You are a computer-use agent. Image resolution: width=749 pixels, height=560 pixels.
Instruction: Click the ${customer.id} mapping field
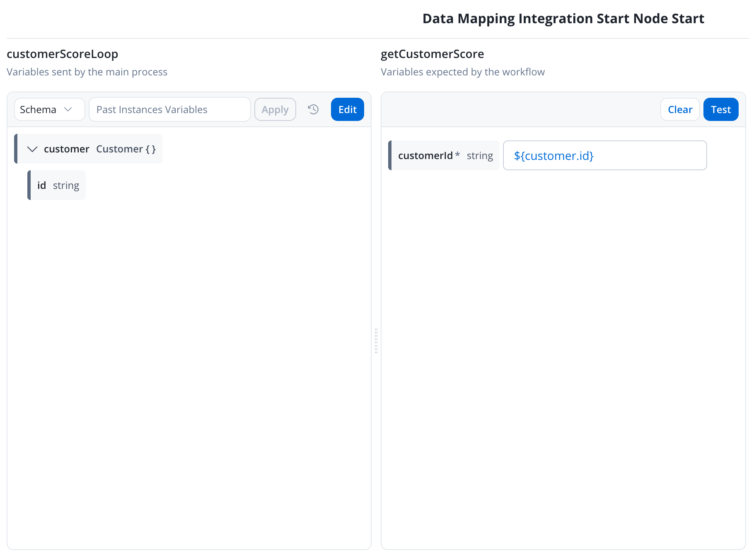[605, 155]
